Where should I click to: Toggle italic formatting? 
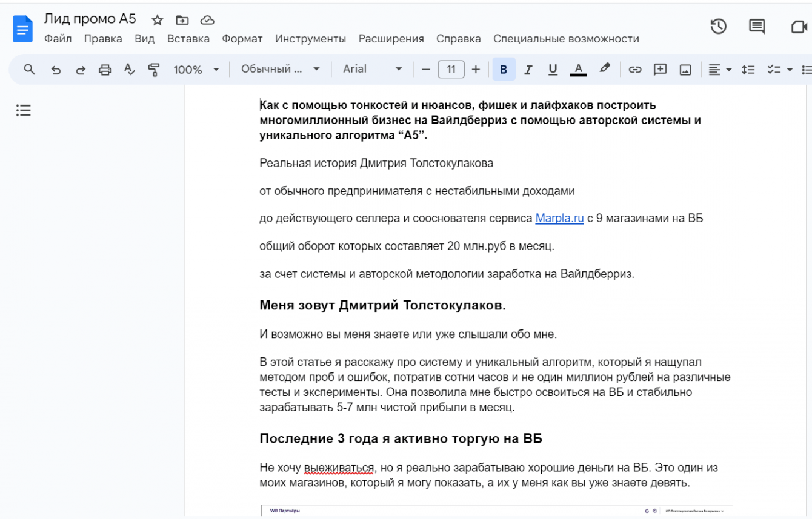click(528, 70)
